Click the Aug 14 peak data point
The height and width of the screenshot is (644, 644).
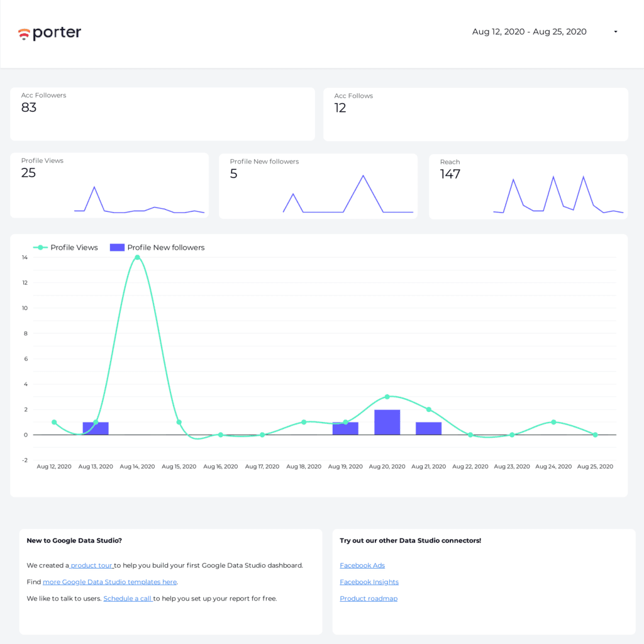pyautogui.click(x=137, y=257)
